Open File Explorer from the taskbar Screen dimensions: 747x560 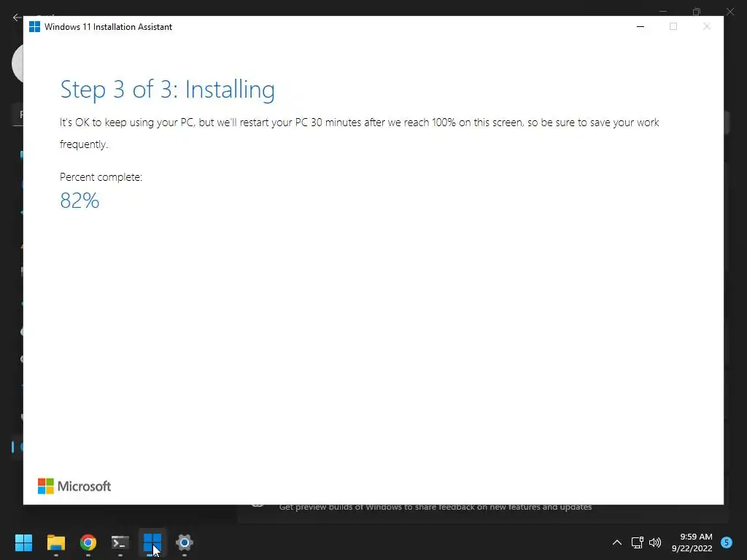[x=55, y=542]
